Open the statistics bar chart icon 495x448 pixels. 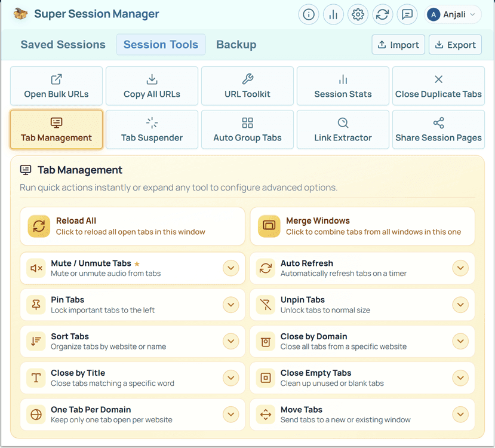333,14
